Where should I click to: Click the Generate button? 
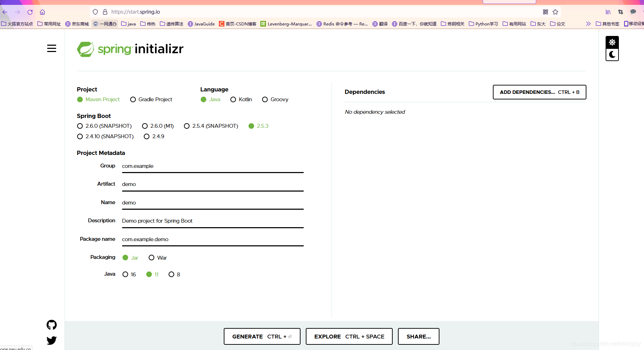[x=262, y=336]
